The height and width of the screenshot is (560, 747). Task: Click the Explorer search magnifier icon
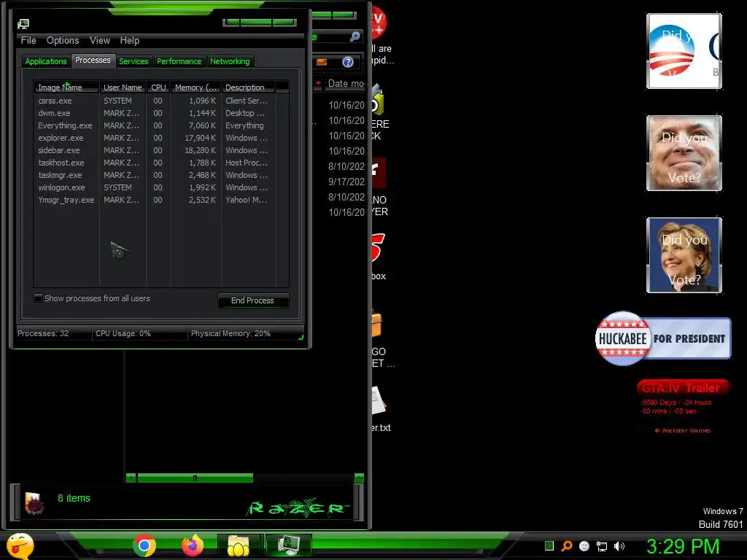355,36
